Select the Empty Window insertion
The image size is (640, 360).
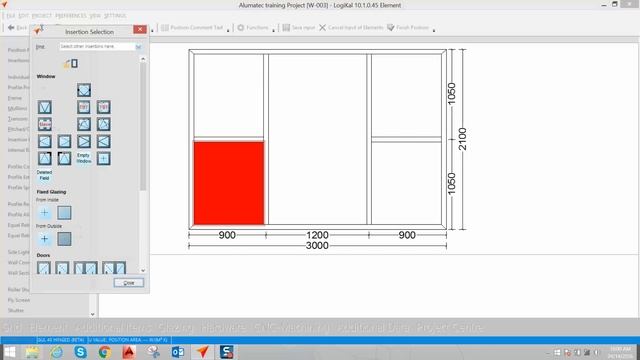click(x=84, y=158)
